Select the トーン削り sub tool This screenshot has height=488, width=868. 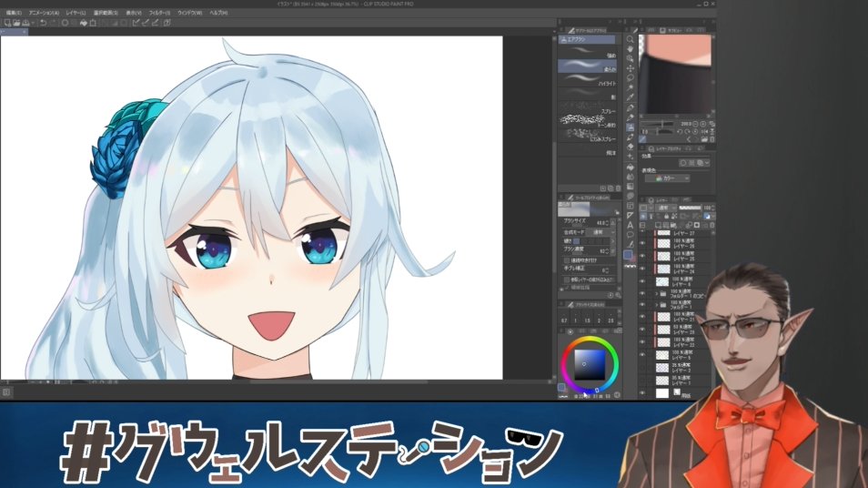(587, 121)
